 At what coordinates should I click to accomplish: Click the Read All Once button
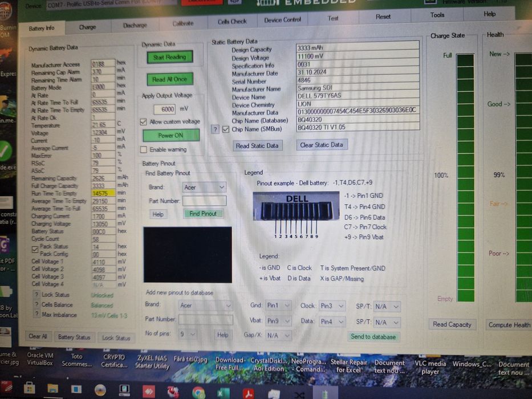170,79
